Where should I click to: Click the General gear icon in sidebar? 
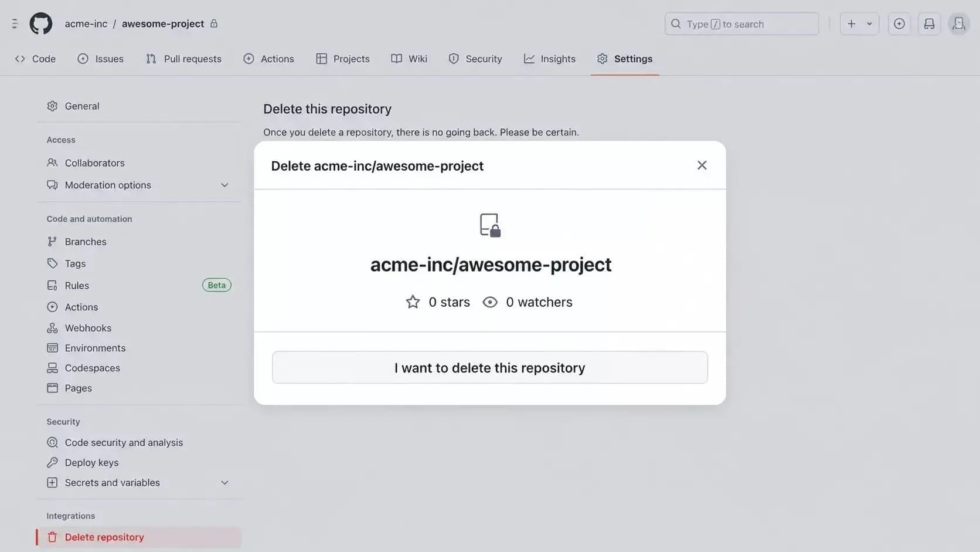[52, 106]
